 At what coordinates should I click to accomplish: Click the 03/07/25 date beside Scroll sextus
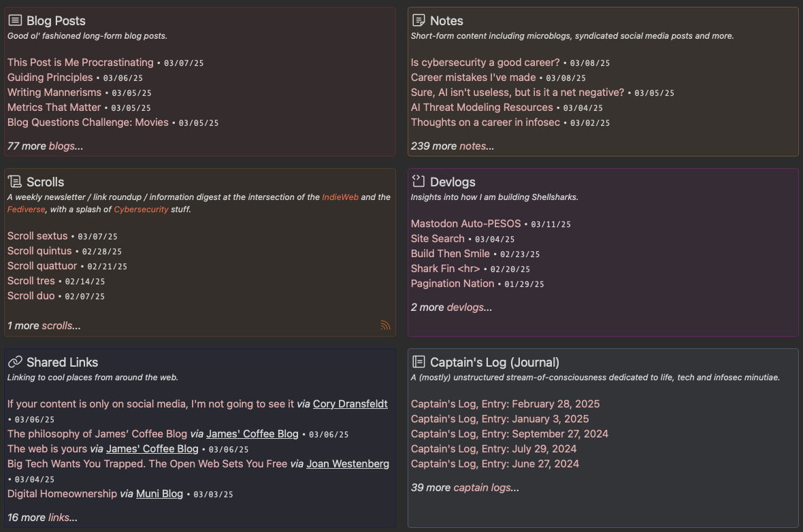pos(97,237)
